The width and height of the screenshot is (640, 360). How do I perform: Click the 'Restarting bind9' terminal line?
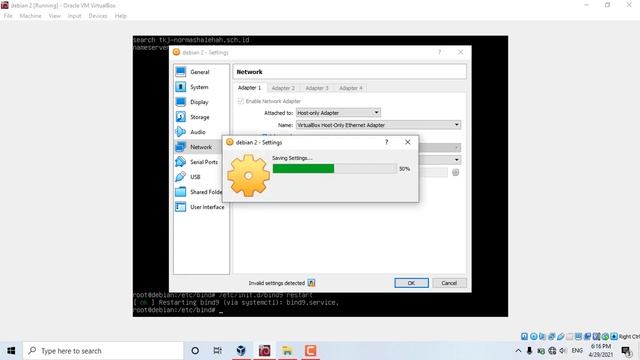coord(236,302)
